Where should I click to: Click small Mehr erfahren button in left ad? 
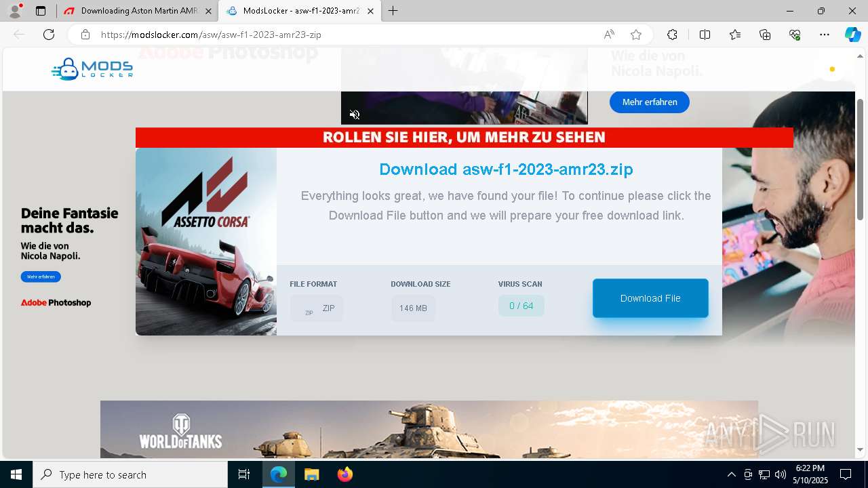point(41,277)
